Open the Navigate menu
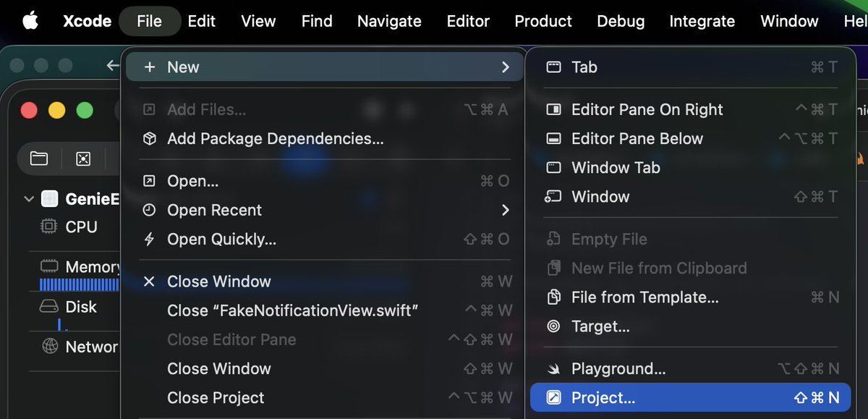Viewport: 868px width, 419px height. [389, 21]
